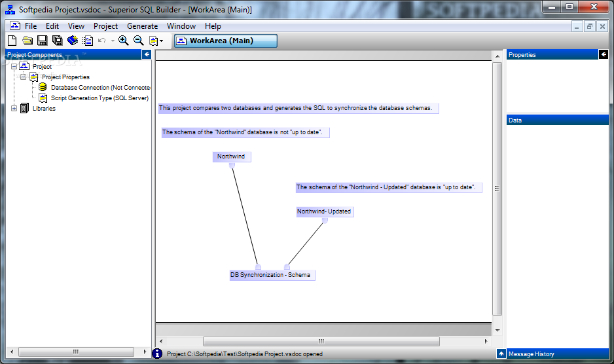The width and height of the screenshot is (614, 364).
Task: Click the yellow note toolbar icon
Action: (153, 41)
